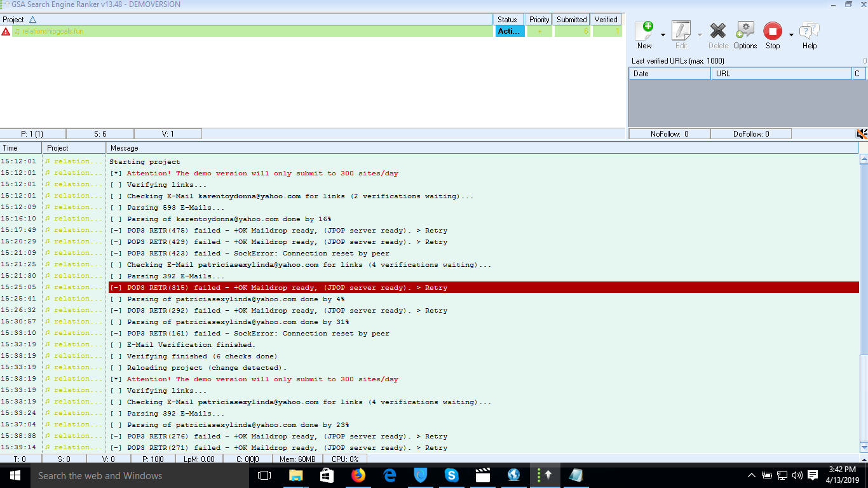
Task: Open the Microsoft Store taskbar icon
Action: (x=327, y=475)
